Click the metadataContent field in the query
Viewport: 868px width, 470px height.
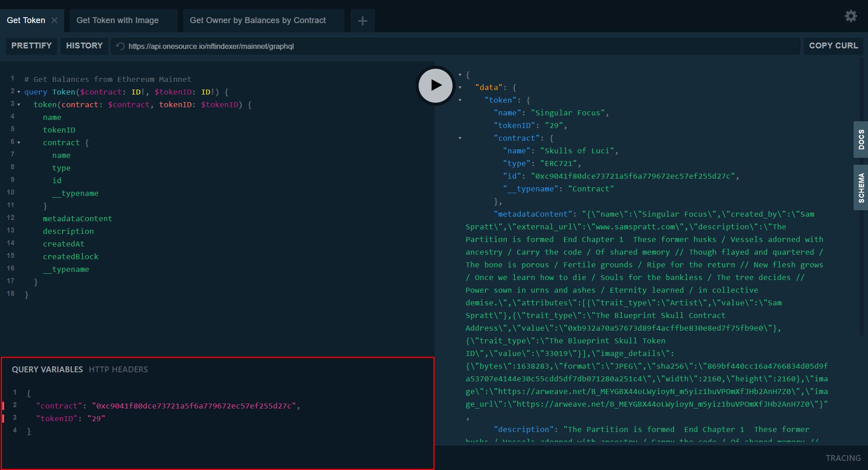pos(77,218)
